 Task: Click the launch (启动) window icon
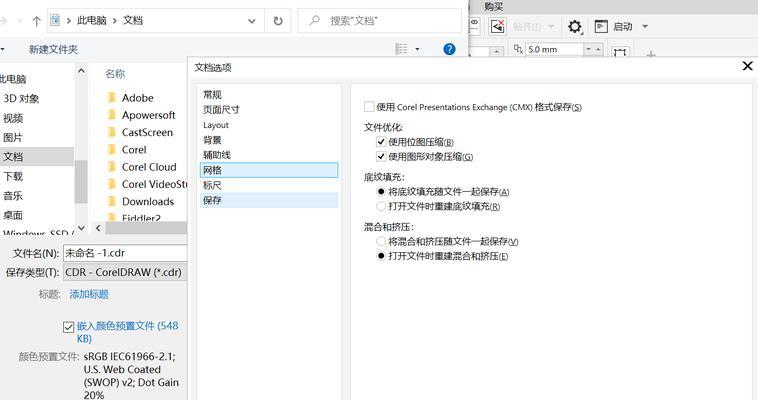601,26
